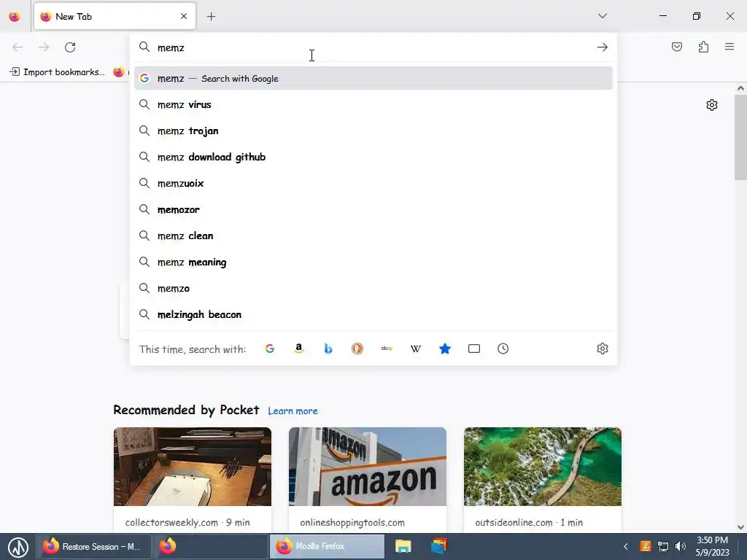
Task: Search this time with Bing
Action: click(328, 349)
